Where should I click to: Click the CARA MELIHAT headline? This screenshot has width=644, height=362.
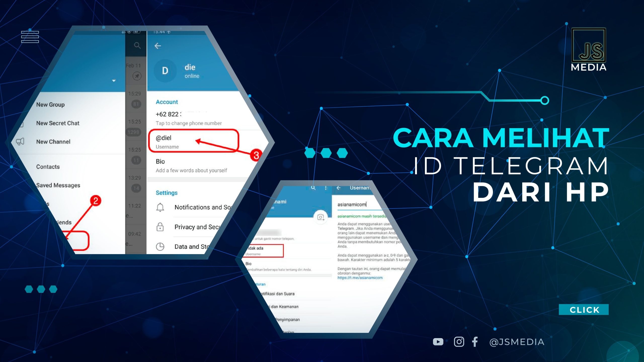point(501,138)
